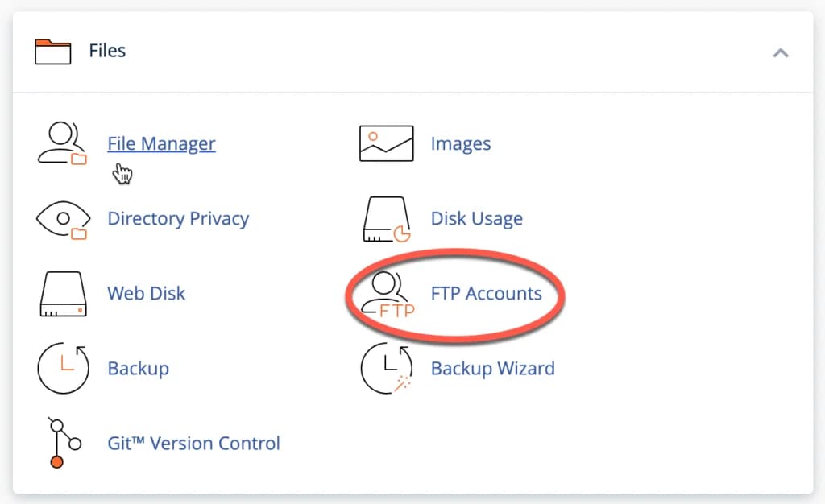Open the Web Disk link
This screenshot has height=504, width=825.
tap(146, 294)
